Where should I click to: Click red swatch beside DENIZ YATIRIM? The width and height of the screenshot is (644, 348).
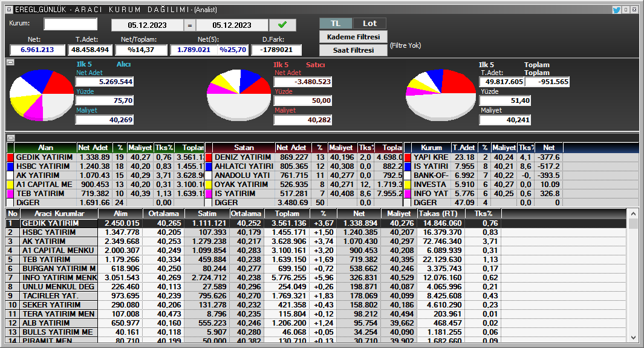(x=209, y=157)
